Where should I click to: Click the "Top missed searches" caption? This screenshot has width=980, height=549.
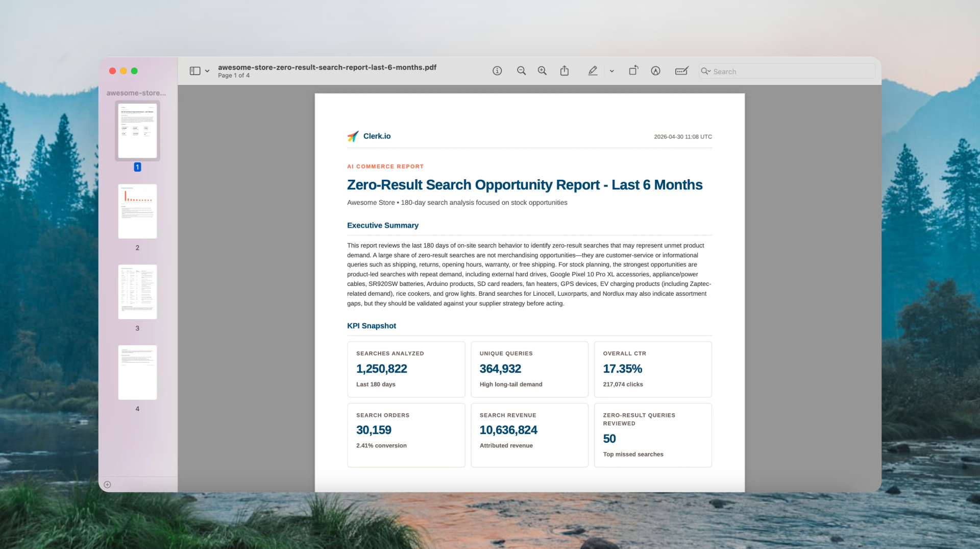pyautogui.click(x=633, y=455)
